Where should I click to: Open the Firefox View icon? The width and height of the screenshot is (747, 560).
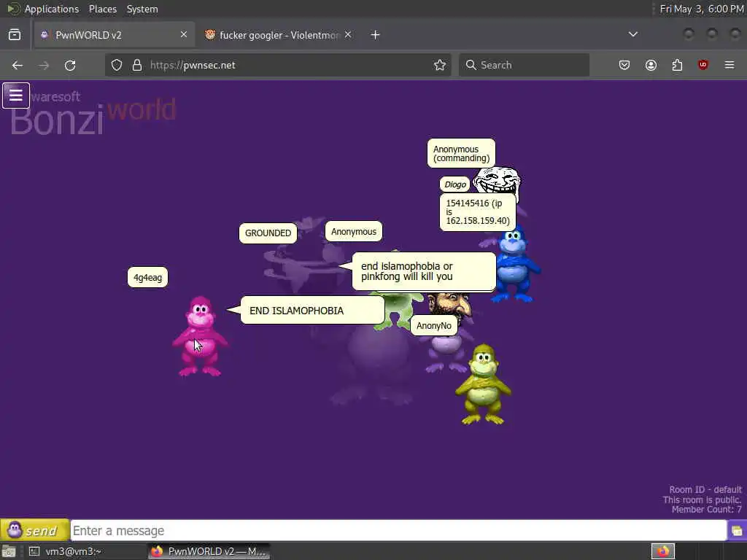(15, 35)
